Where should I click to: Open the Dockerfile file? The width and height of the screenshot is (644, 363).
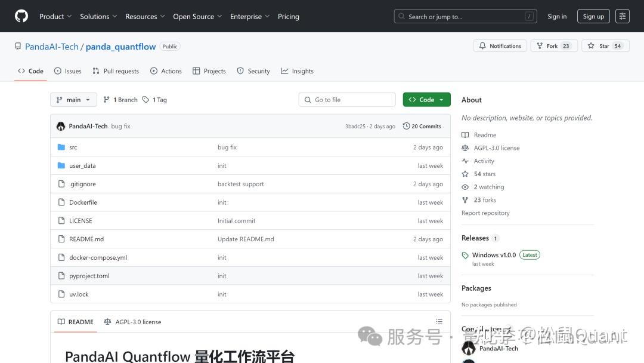click(83, 202)
